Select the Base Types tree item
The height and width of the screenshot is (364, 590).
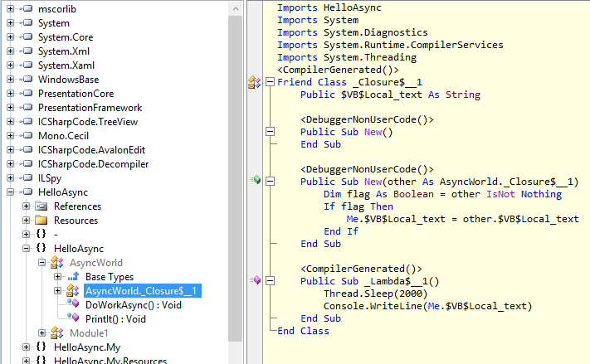pos(110,277)
